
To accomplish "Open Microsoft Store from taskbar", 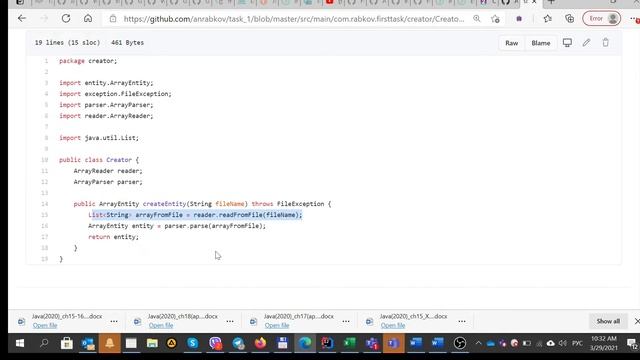I will pyautogui.click(x=67, y=343).
